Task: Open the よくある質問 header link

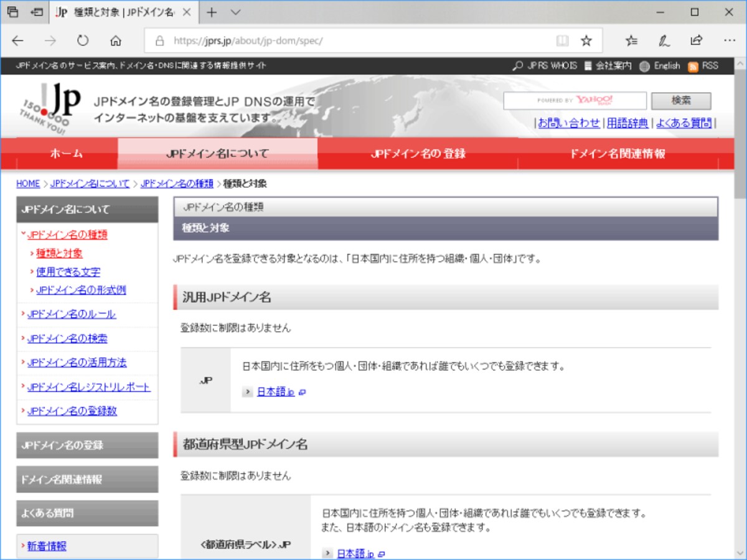Action: [x=684, y=123]
